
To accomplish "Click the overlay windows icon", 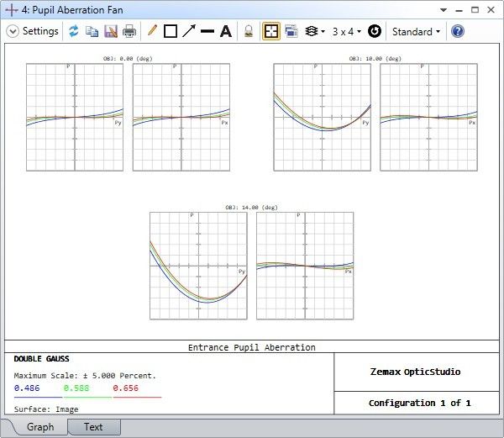I will coord(291,31).
